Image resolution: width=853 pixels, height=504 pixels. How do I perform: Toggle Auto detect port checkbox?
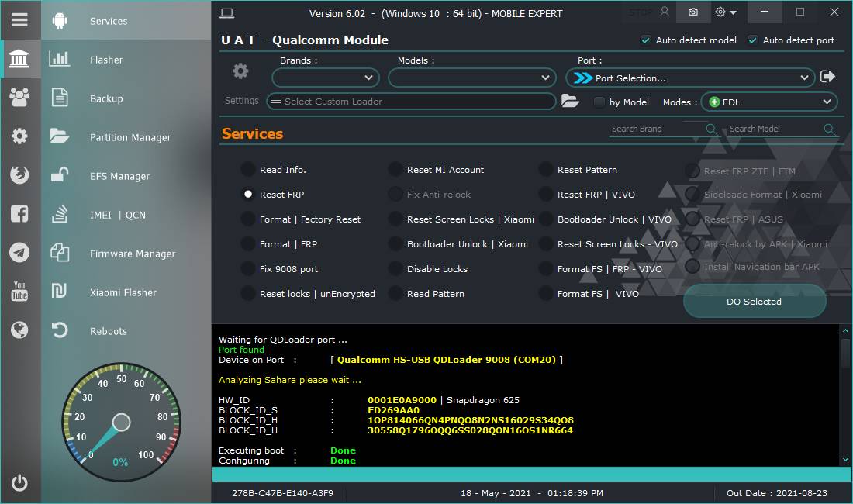[x=753, y=40]
